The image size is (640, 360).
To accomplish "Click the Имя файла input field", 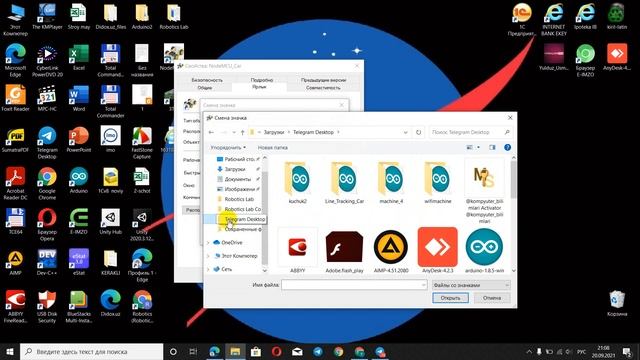I will click(x=354, y=285).
